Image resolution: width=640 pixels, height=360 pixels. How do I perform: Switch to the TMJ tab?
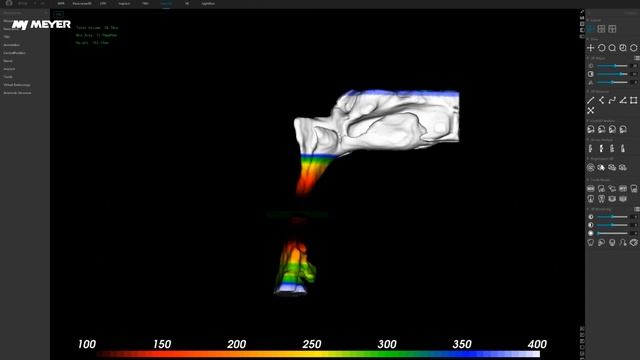click(145, 3)
